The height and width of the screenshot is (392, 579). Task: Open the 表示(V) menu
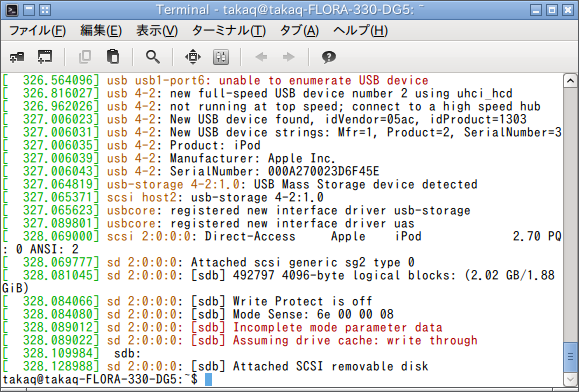click(x=157, y=30)
